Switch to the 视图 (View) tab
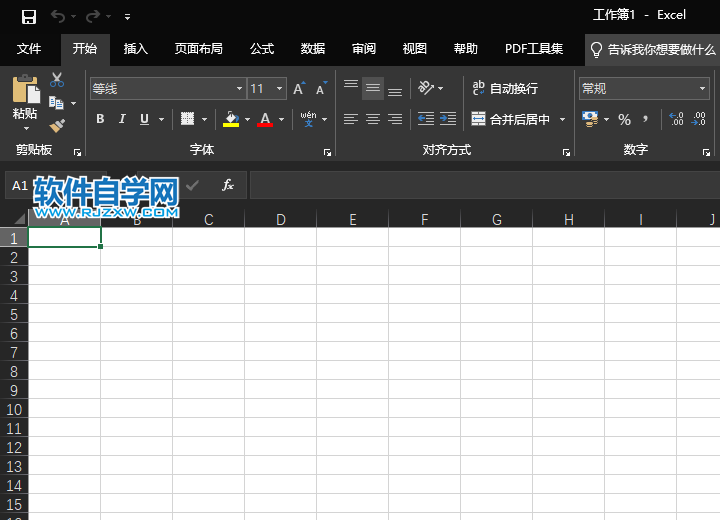This screenshot has height=520, width=720. pos(415,49)
